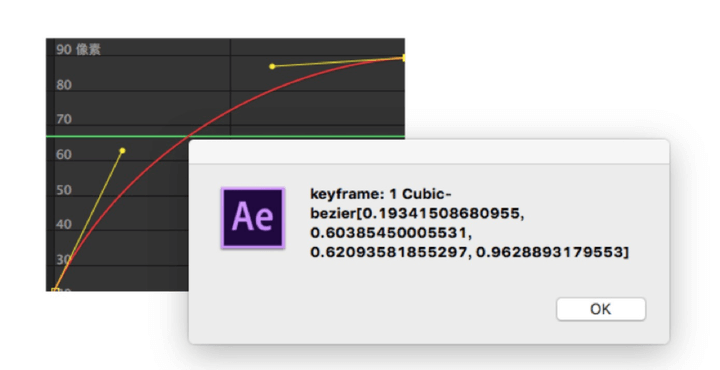Click the Cubic-bezier message text

click(x=469, y=223)
